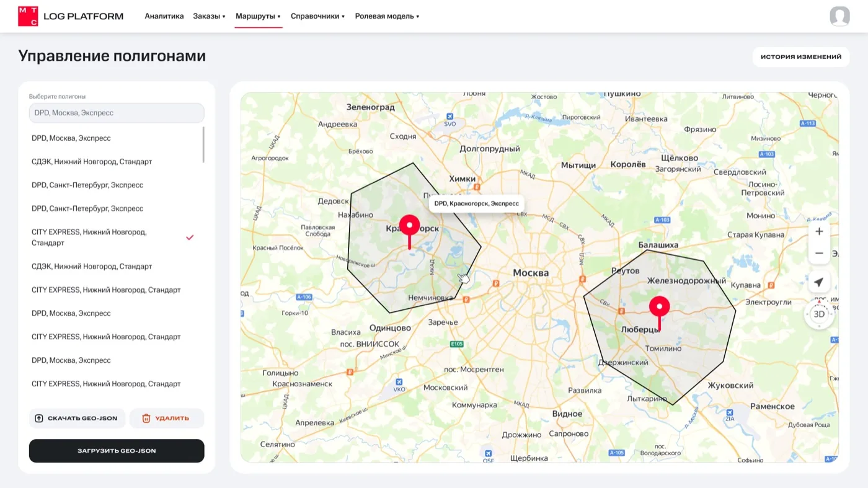Zoom in the map with plus
The height and width of the screenshot is (488, 868).
pyautogui.click(x=819, y=231)
